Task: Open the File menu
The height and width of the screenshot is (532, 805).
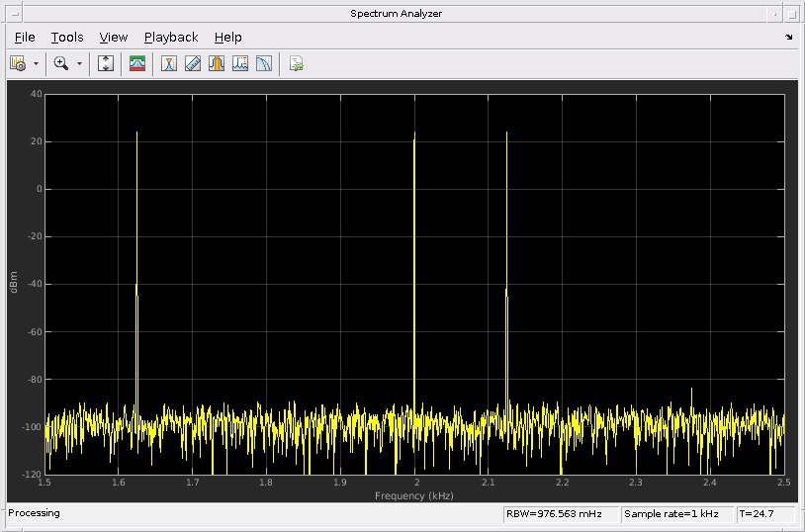Action: tap(25, 37)
